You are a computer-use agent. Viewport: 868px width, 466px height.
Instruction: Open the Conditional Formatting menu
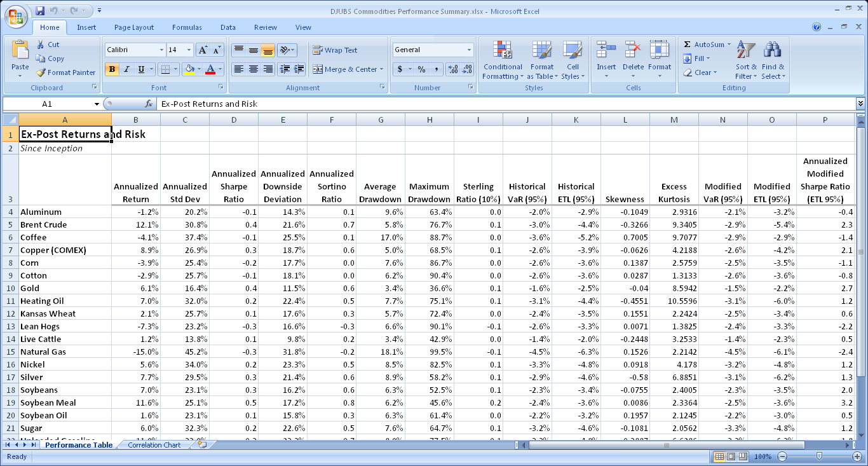pyautogui.click(x=502, y=61)
